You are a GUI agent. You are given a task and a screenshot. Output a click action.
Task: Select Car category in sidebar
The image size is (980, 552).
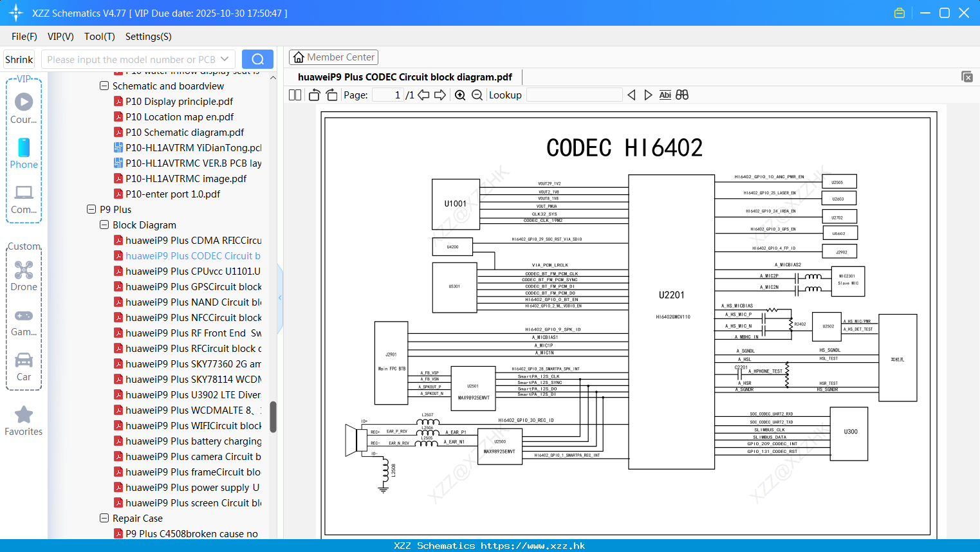pyautogui.click(x=24, y=367)
